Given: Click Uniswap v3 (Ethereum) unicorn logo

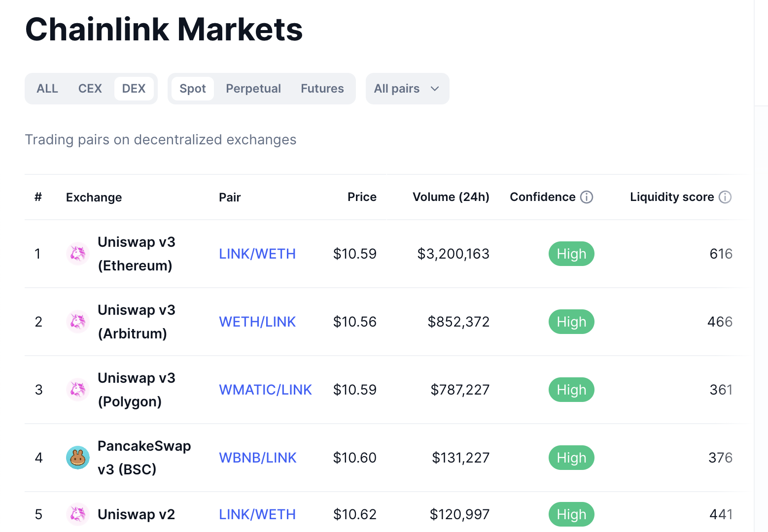Looking at the screenshot, I should point(78,254).
